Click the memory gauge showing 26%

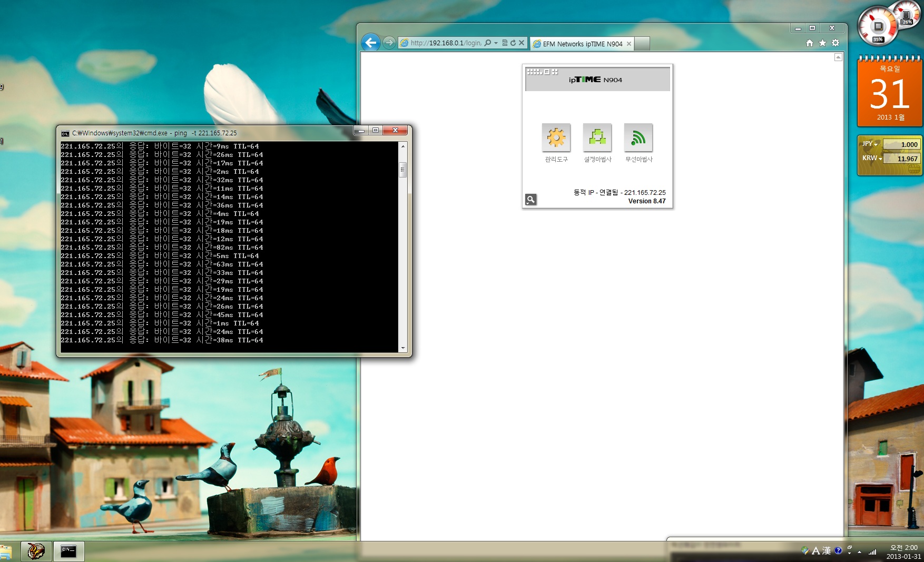907,14
